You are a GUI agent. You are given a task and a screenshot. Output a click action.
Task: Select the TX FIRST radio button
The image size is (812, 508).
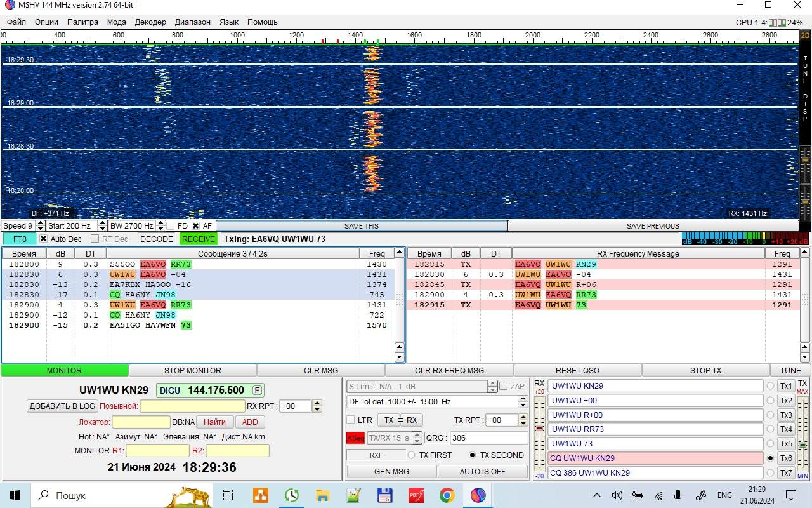(411, 455)
